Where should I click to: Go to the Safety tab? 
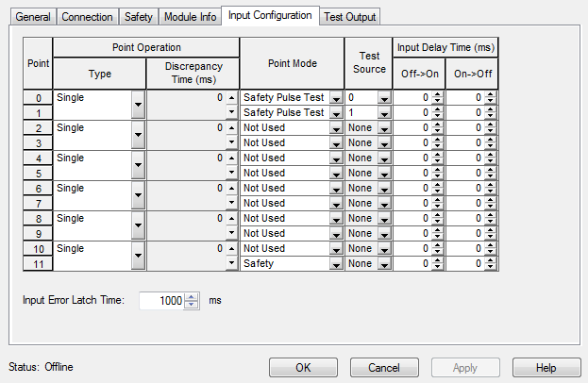pyautogui.click(x=138, y=17)
